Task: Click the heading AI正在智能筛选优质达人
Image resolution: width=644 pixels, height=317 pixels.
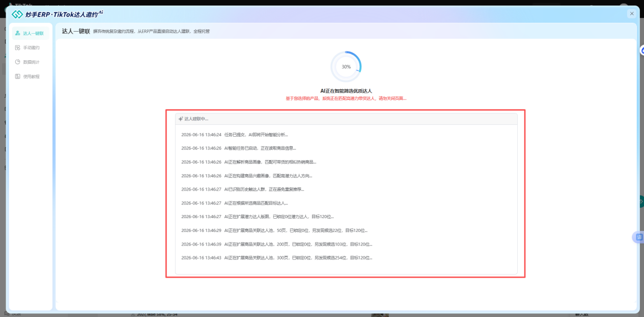Action: (346, 91)
